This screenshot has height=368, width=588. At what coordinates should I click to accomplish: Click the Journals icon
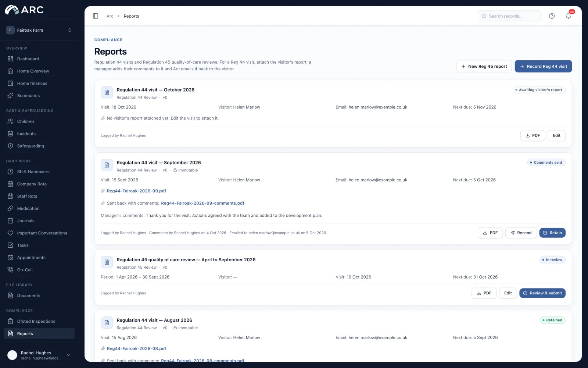click(10, 221)
